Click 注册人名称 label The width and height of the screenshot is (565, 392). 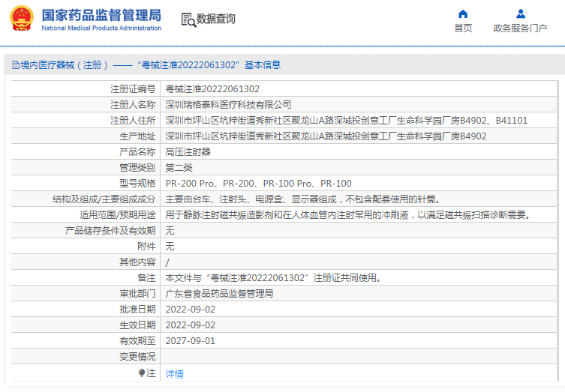click(x=133, y=105)
